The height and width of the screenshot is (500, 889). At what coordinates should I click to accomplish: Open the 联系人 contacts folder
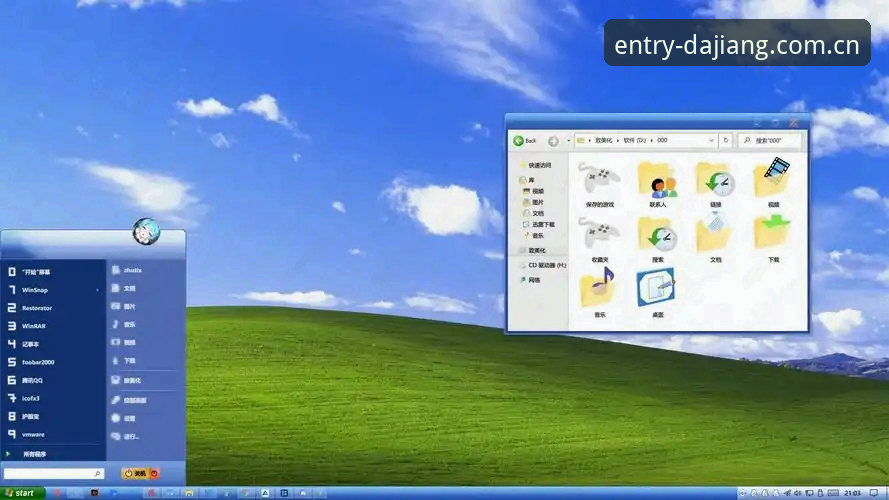(657, 184)
